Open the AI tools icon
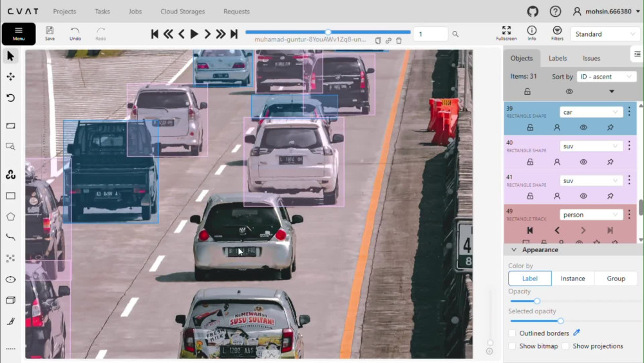644x363 pixels. 11,175
